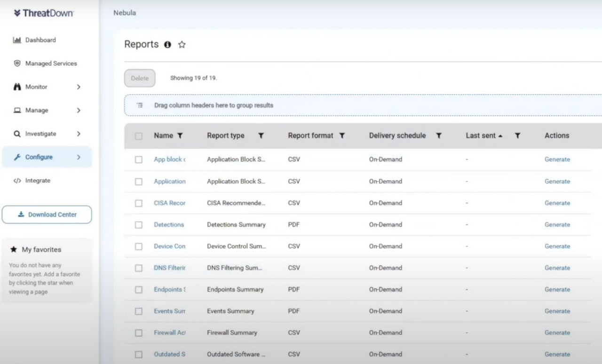The width and height of the screenshot is (602, 364).
Task: Select the Detections report row checkbox
Action: click(139, 225)
